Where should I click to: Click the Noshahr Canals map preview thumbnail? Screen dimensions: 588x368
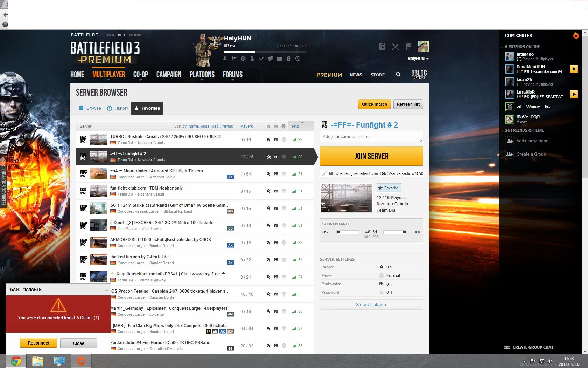pos(346,198)
